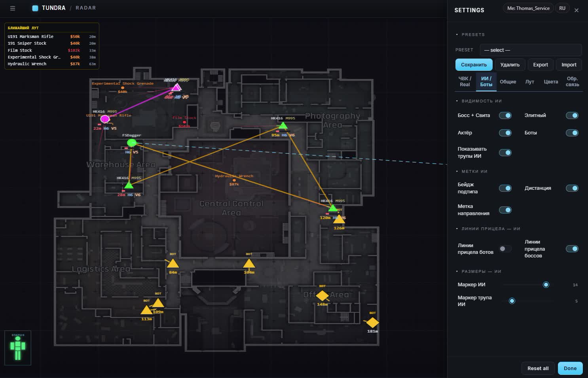The height and width of the screenshot is (378, 588).
Task: Toggle Линии прицела боссов switch
Action: click(572, 249)
